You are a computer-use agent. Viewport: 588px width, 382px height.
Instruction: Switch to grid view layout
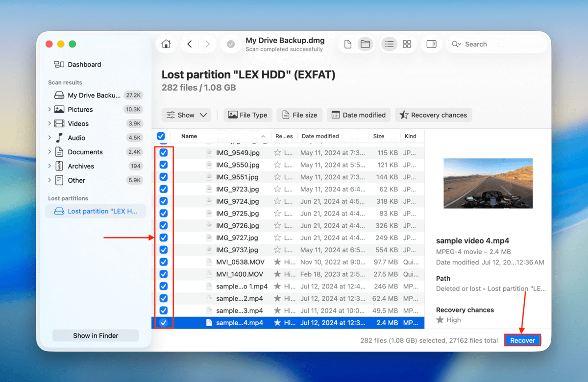[407, 44]
